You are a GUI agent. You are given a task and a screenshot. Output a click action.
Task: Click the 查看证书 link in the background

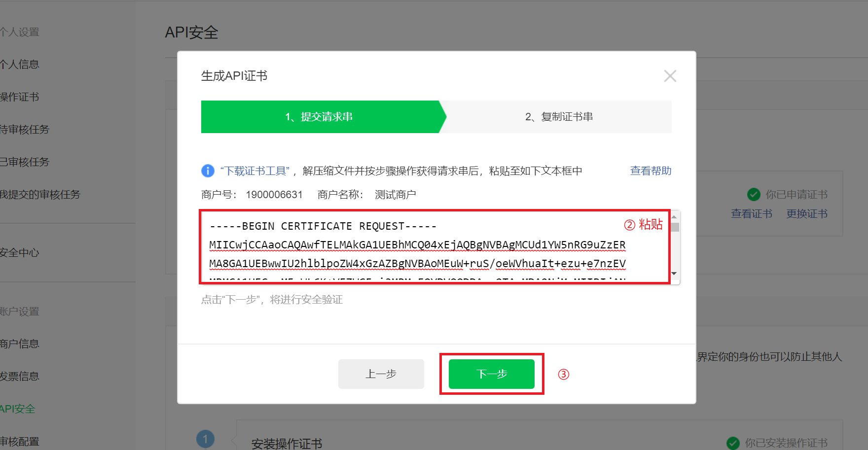(x=751, y=214)
